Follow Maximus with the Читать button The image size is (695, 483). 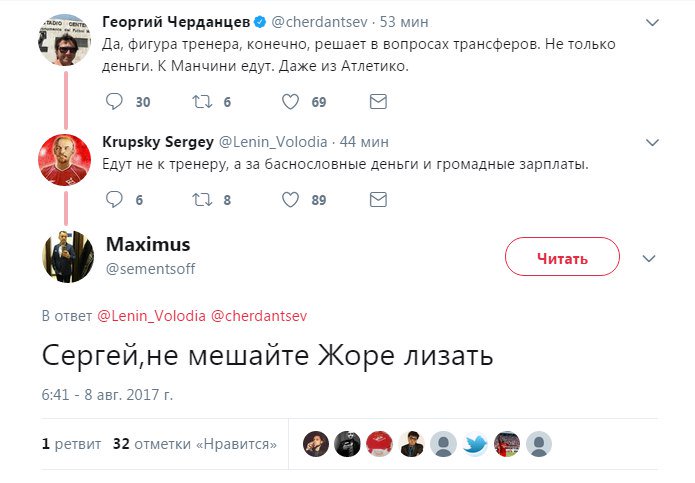coord(562,257)
